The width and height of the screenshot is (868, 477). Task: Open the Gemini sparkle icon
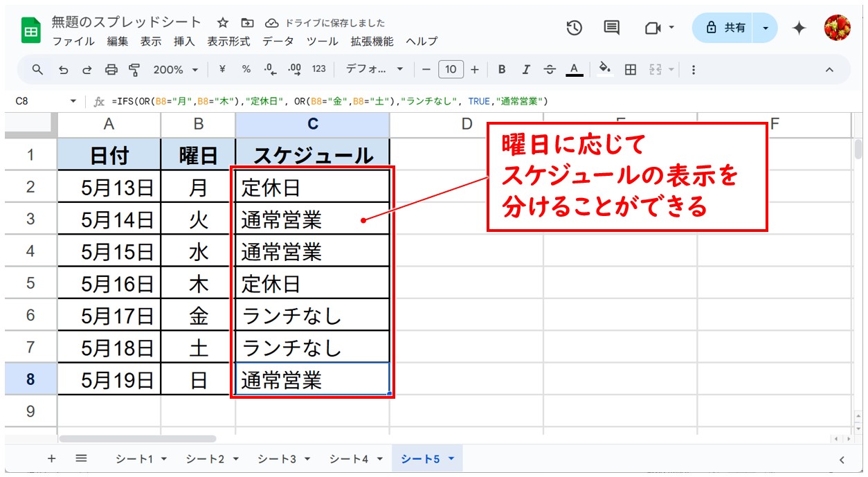coord(799,28)
